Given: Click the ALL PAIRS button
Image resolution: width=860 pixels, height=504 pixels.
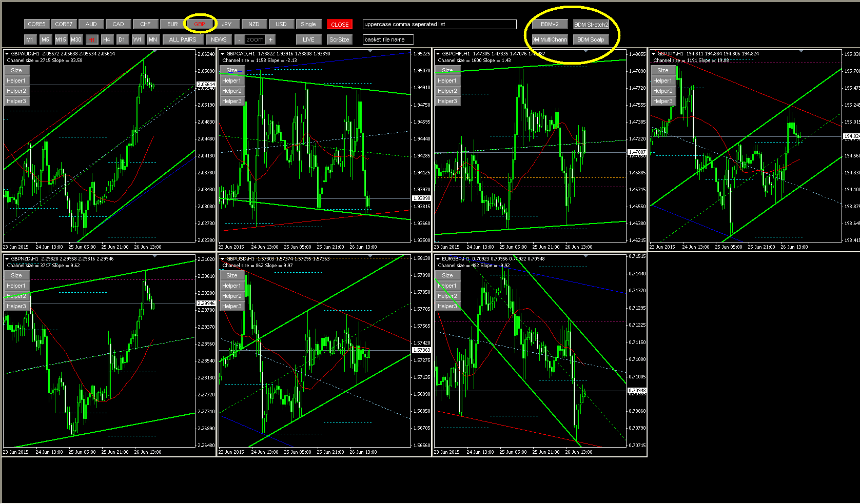Looking at the screenshot, I should point(183,39).
